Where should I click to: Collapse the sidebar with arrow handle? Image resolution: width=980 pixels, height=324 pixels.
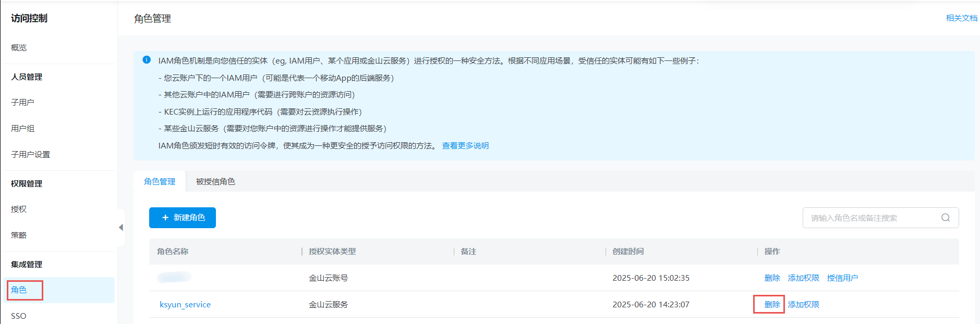pyautogui.click(x=121, y=228)
